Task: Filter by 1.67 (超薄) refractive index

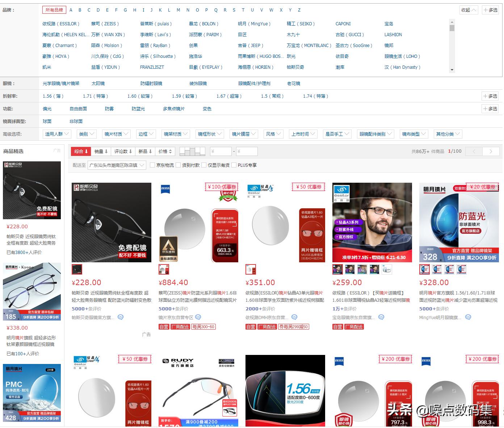Action: coord(229,96)
